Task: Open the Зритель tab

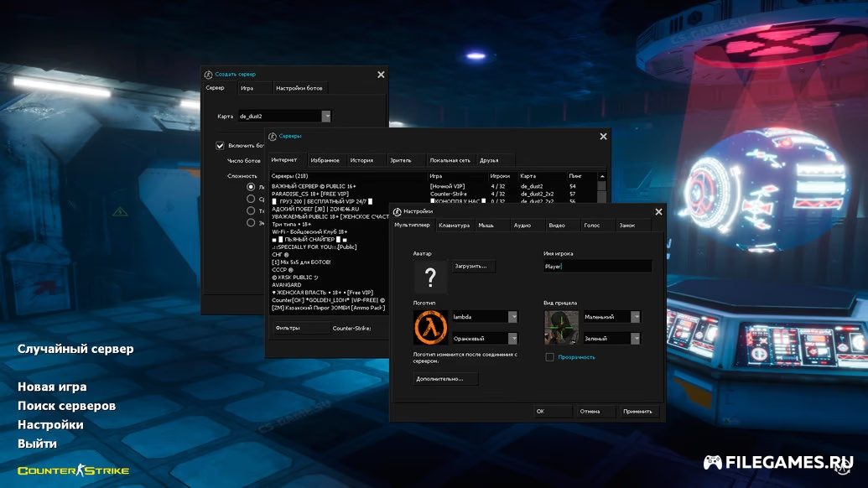Action: (404, 160)
